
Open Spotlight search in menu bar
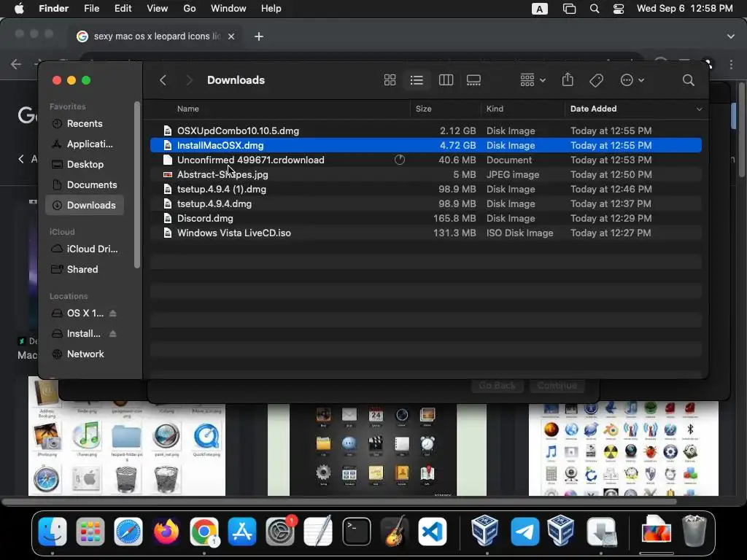pyautogui.click(x=595, y=9)
